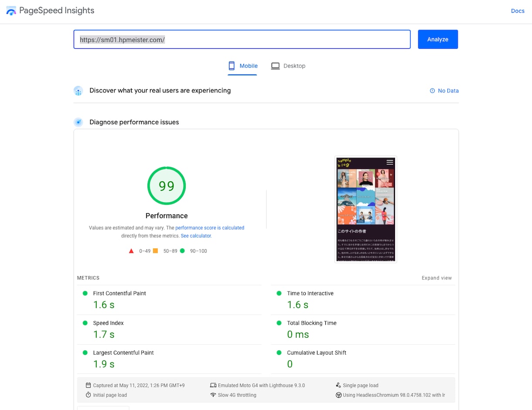Click the Chromium icon beside HeadlessChromium
The height and width of the screenshot is (410, 532).
click(338, 395)
